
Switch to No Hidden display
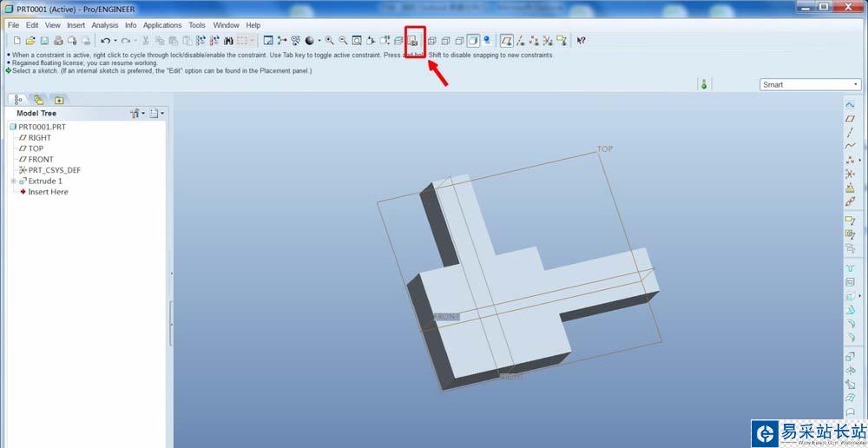click(x=459, y=41)
